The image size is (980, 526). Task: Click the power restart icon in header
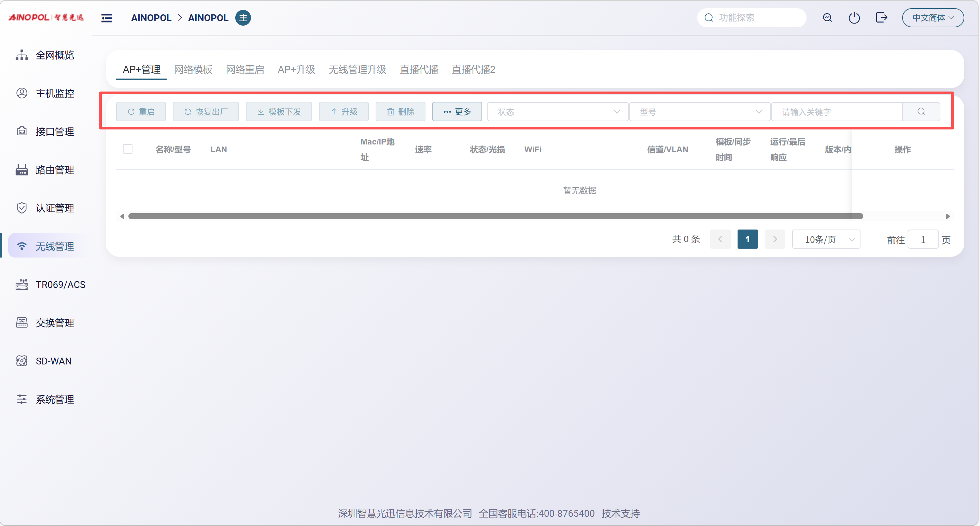(854, 18)
